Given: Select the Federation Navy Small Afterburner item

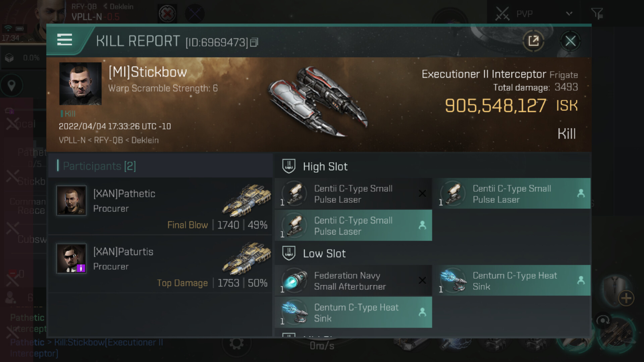Looking at the screenshot, I should 353,281.
